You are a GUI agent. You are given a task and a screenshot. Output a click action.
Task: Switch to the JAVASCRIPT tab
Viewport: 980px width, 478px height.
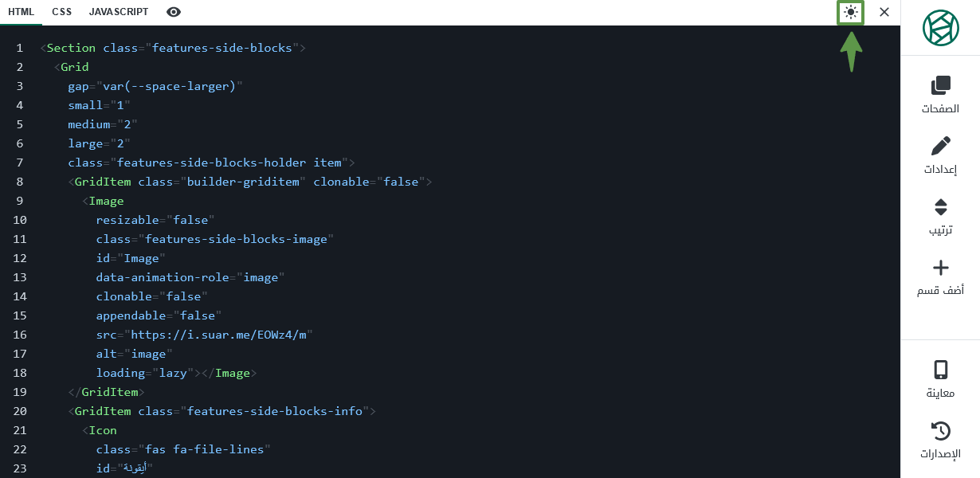click(119, 12)
